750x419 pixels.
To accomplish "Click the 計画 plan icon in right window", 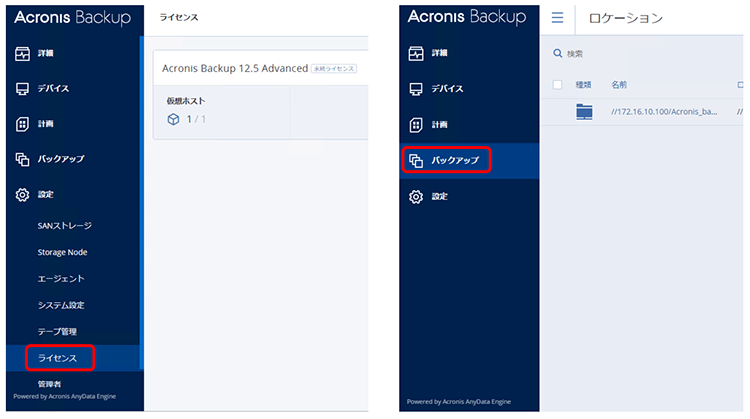I will pyautogui.click(x=416, y=125).
